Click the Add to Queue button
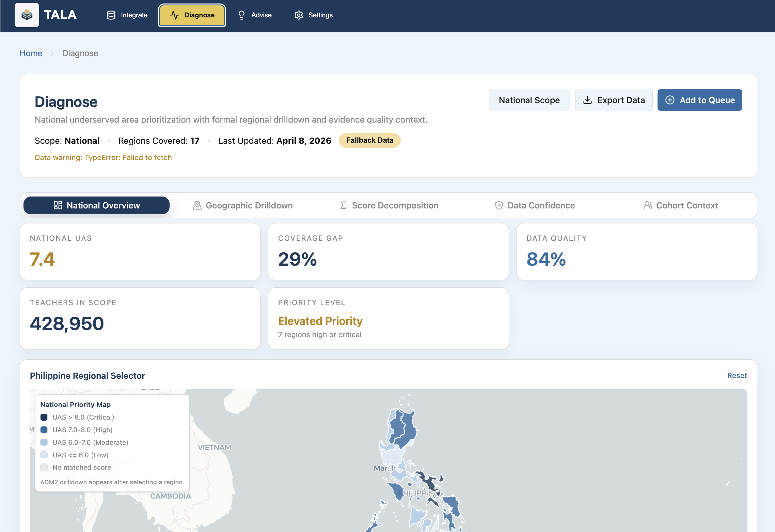This screenshot has height=532, width=775. 700,100
